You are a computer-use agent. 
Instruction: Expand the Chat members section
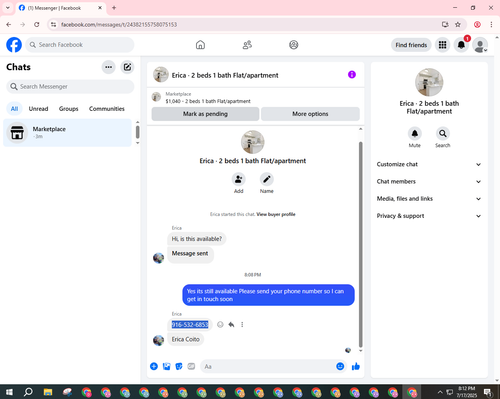click(429, 182)
